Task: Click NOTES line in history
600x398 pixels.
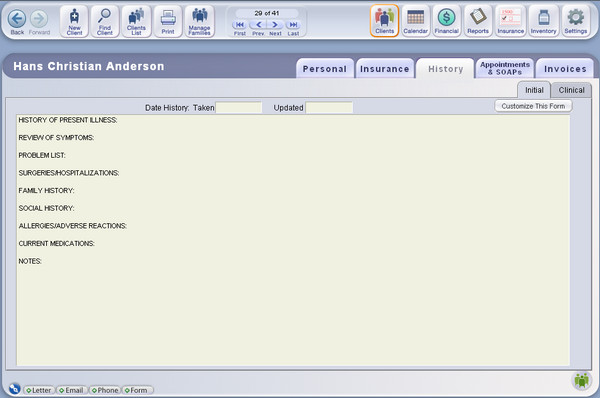Action: [x=30, y=261]
